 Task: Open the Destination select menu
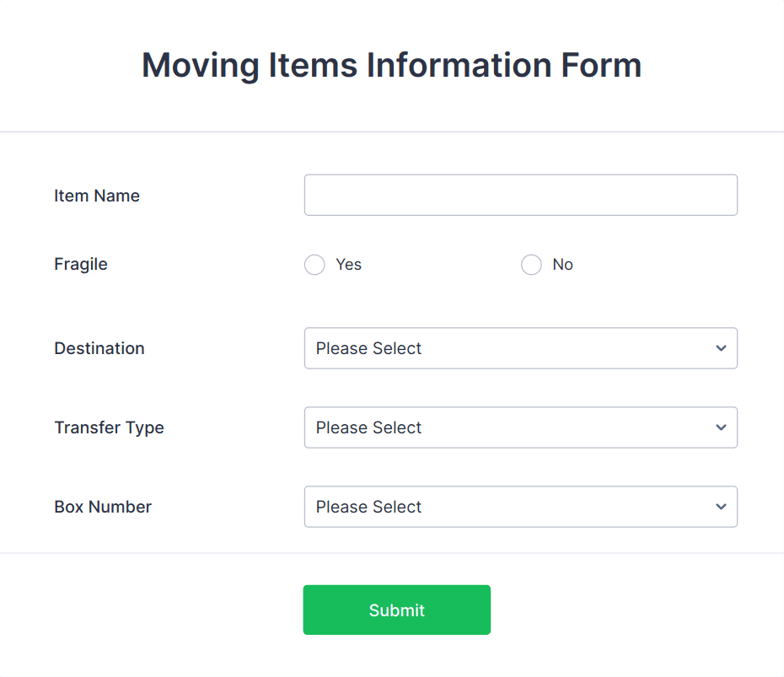point(520,348)
